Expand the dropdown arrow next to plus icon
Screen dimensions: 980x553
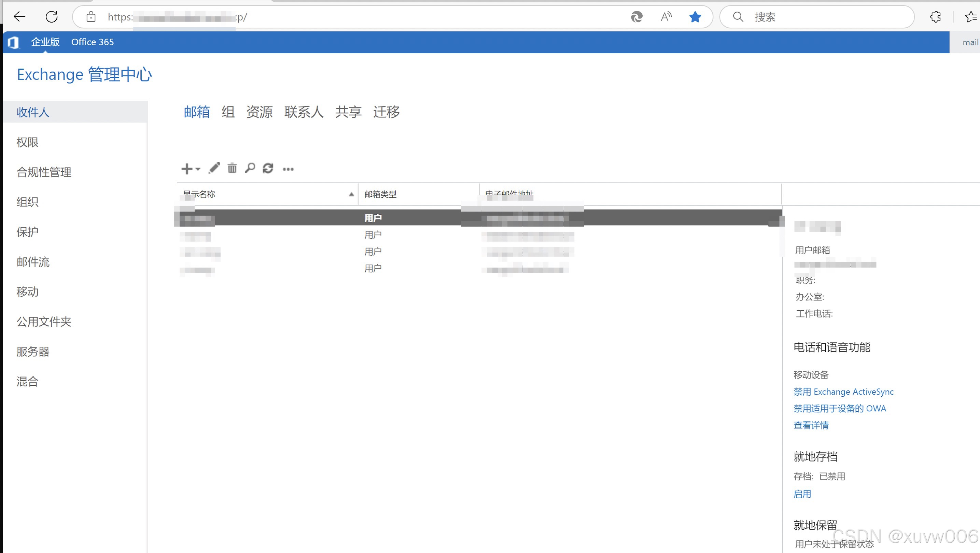pos(198,169)
